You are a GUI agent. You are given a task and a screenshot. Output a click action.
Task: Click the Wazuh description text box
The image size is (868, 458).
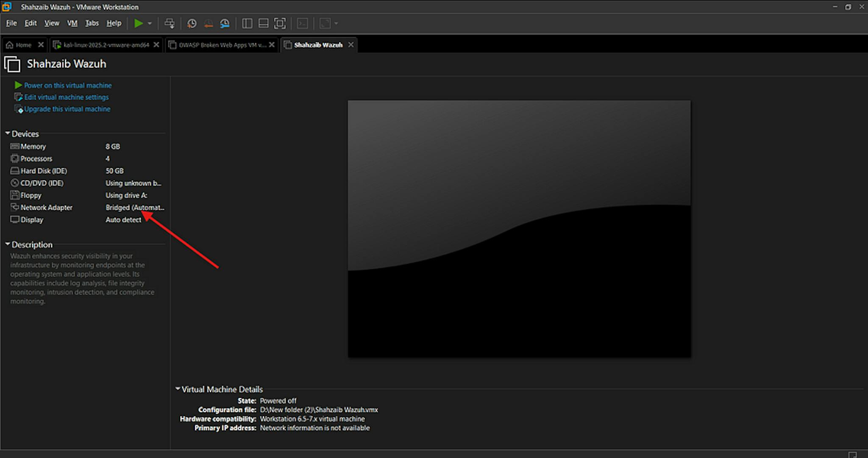(82, 278)
